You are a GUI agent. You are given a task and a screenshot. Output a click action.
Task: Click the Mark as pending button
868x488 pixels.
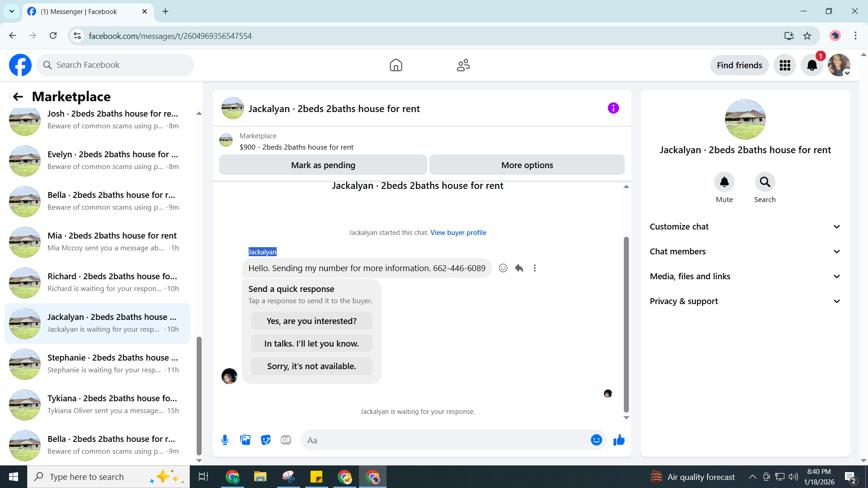pos(323,165)
